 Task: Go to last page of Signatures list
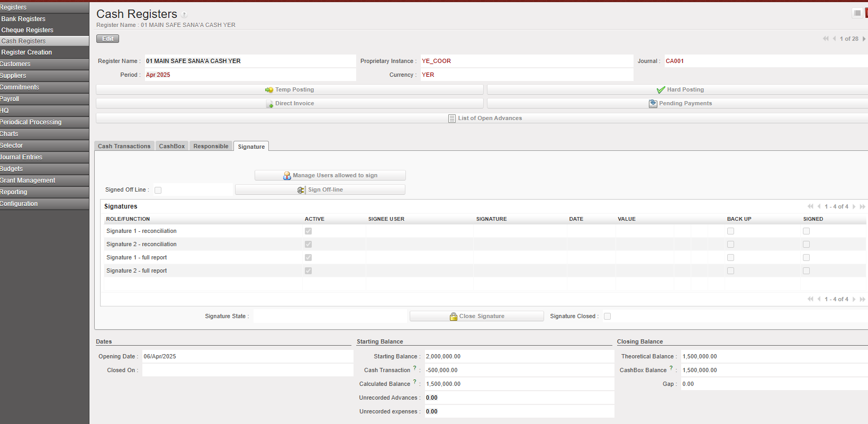coord(862,206)
